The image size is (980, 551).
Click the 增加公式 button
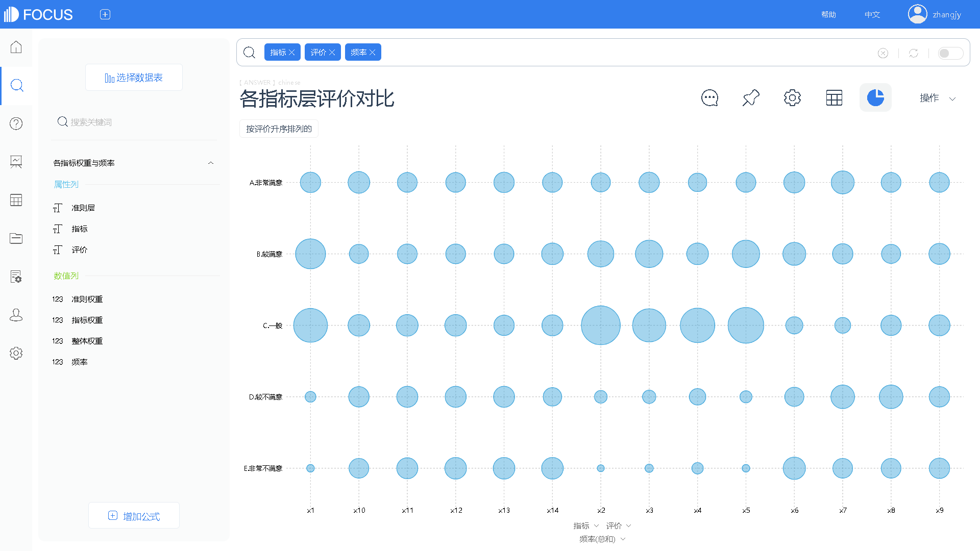click(134, 516)
